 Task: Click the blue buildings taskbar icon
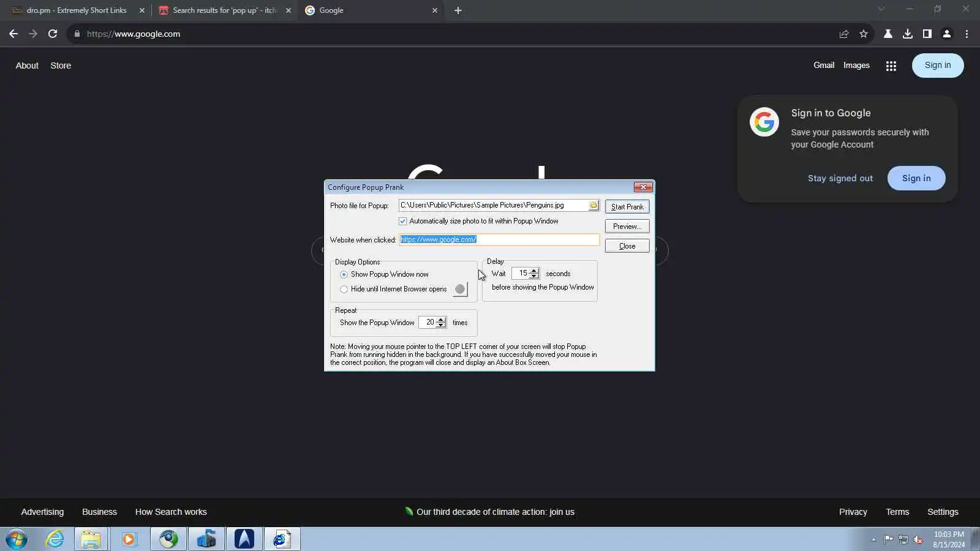(206, 539)
